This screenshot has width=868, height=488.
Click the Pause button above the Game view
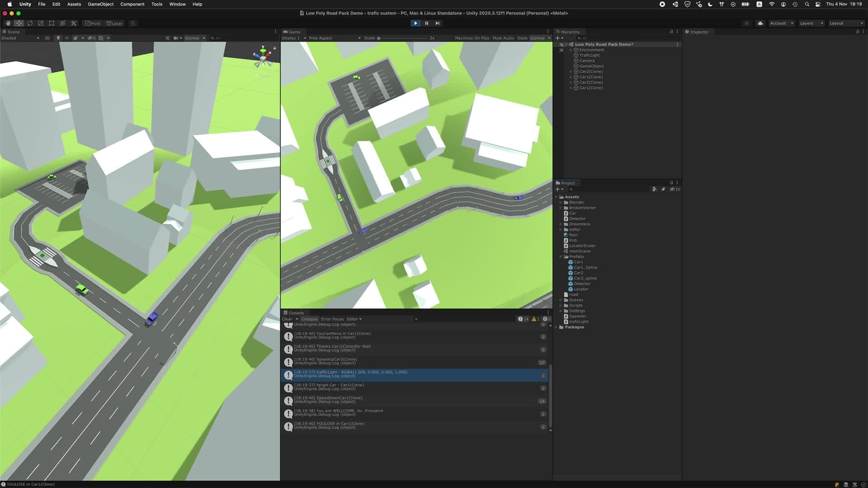click(426, 23)
